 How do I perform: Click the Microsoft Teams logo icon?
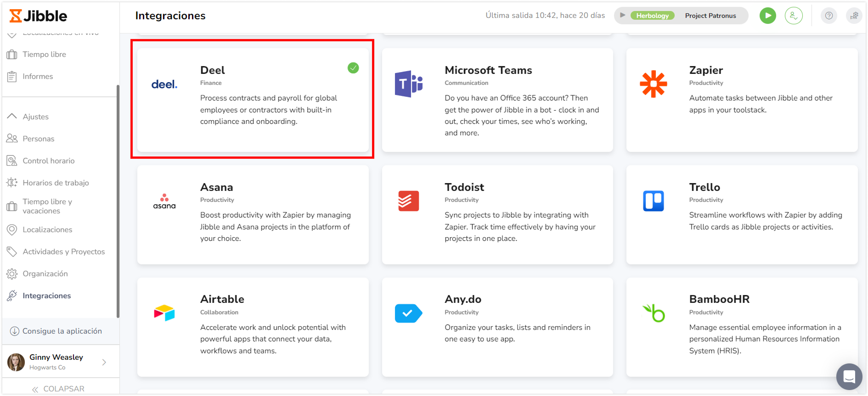tap(408, 84)
